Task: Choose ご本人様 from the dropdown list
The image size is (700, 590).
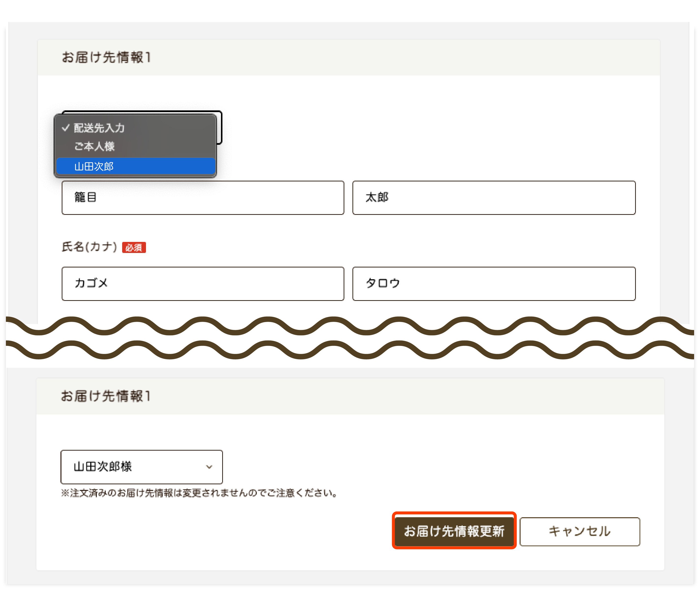Action: pyautogui.click(x=135, y=146)
